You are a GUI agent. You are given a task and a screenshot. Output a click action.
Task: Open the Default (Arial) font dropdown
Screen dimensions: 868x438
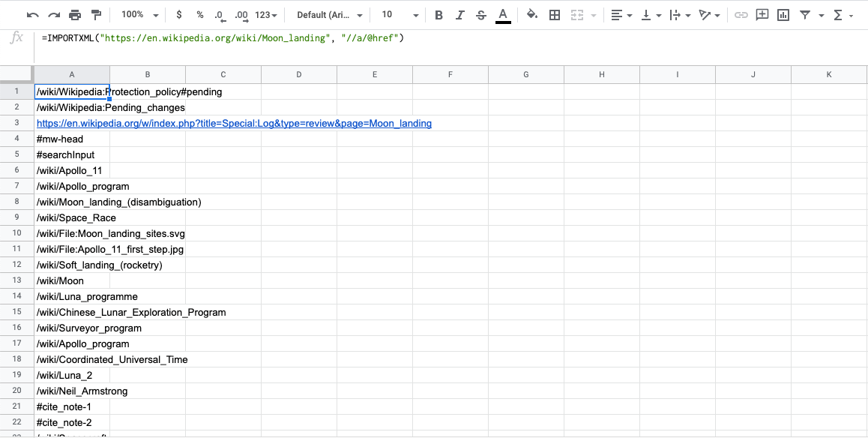[330, 15]
